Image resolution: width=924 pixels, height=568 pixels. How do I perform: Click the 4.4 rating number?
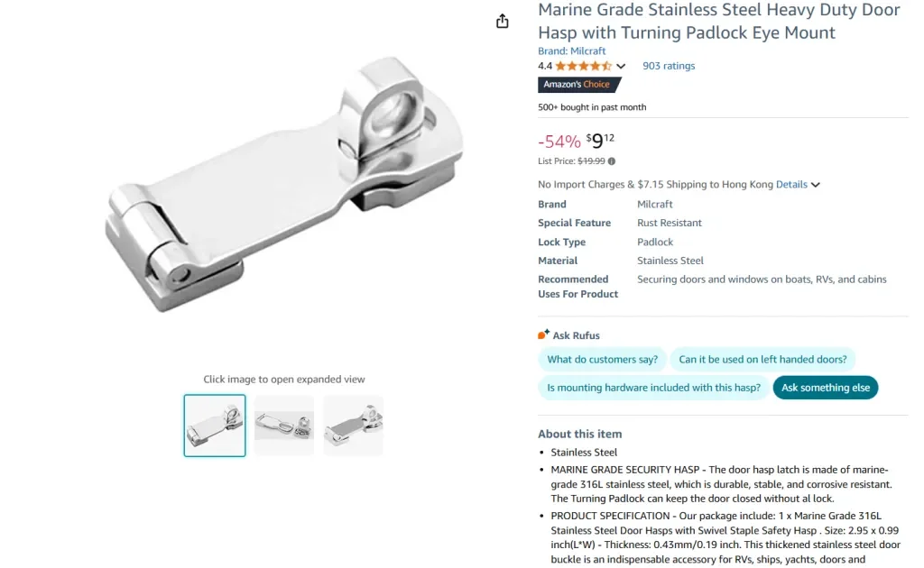pyautogui.click(x=545, y=66)
